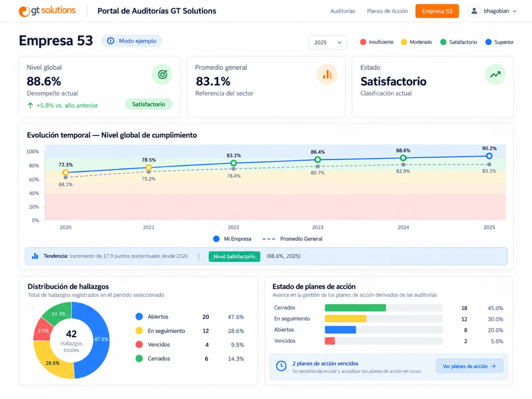Click the clock icon in vencidos alert

(x=281, y=366)
